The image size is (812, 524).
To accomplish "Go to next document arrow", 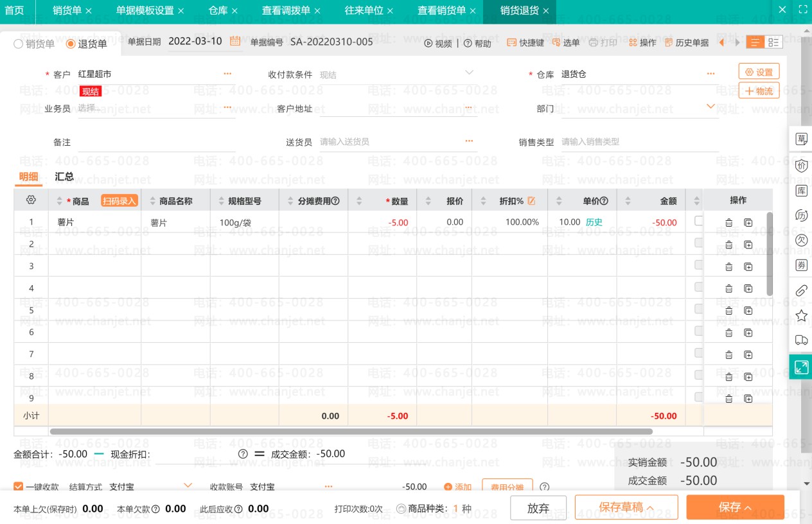I will point(737,42).
